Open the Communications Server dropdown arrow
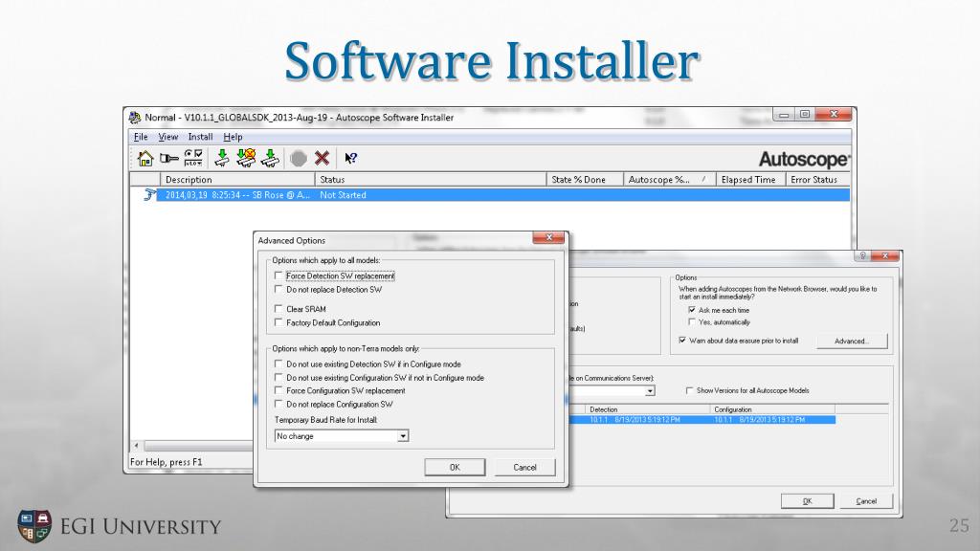Image resolution: width=980 pixels, height=551 pixels. point(650,391)
